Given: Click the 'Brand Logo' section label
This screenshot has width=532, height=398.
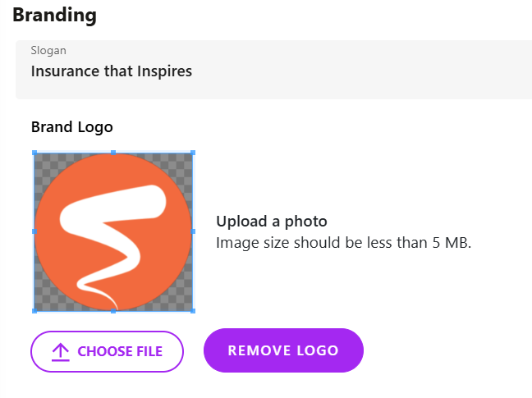Looking at the screenshot, I should [x=72, y=127].
